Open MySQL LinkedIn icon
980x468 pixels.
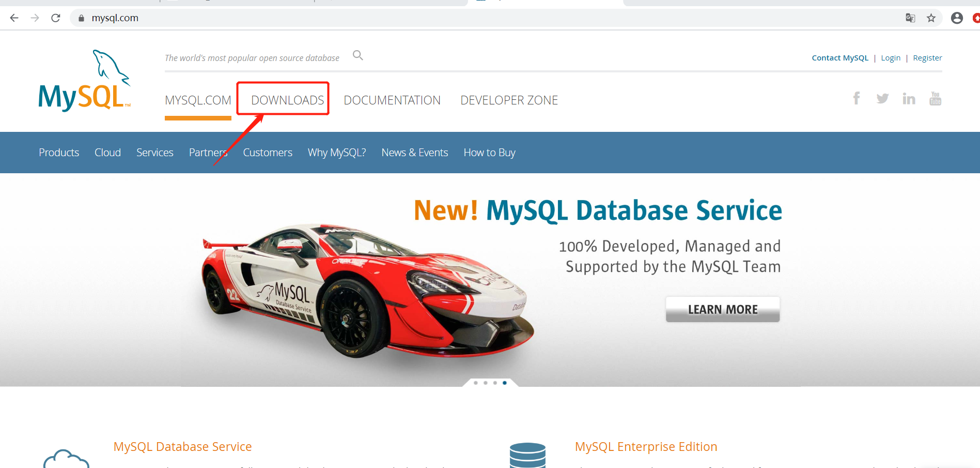pos(909,98)
